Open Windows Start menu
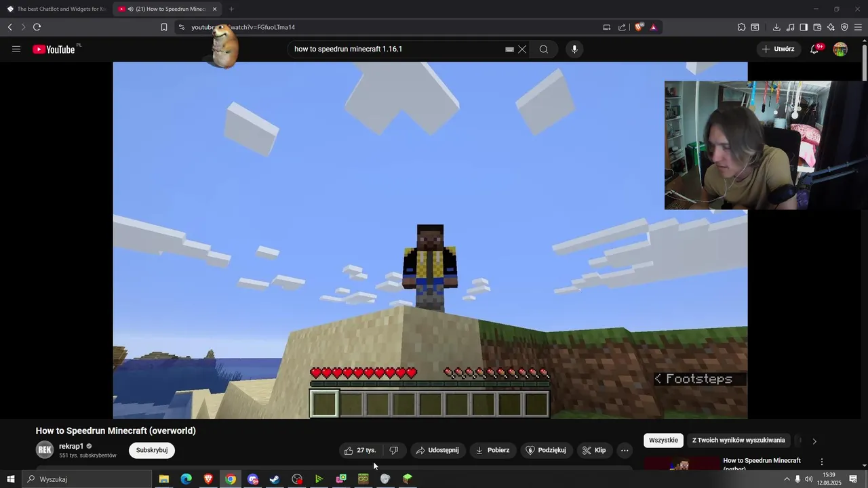Image resolution: width=868 pixels, height=488 pixels. click(x=10, y=479)
